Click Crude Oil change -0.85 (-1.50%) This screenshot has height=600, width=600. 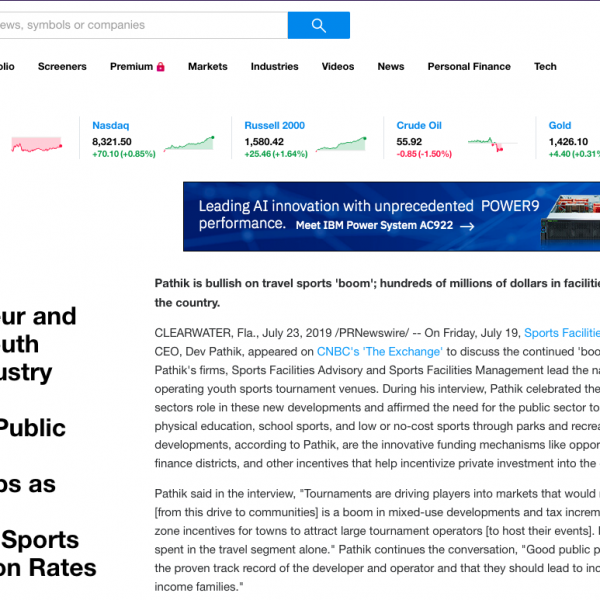(x=424, y=154)
